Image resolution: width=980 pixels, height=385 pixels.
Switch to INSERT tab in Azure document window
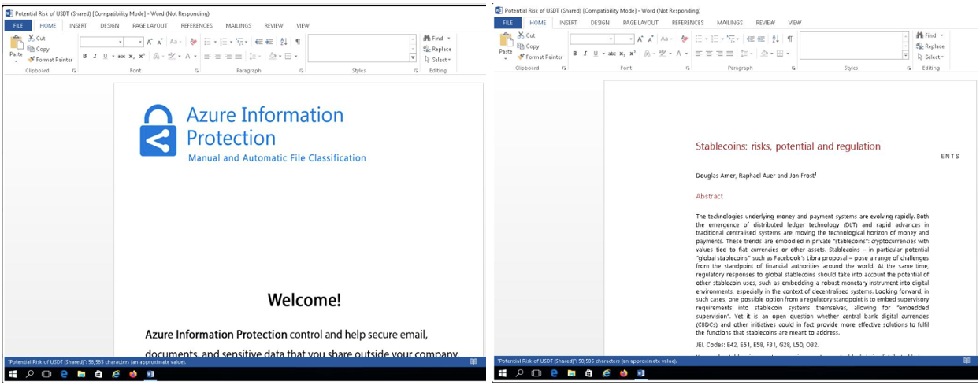tap(78, 25)
